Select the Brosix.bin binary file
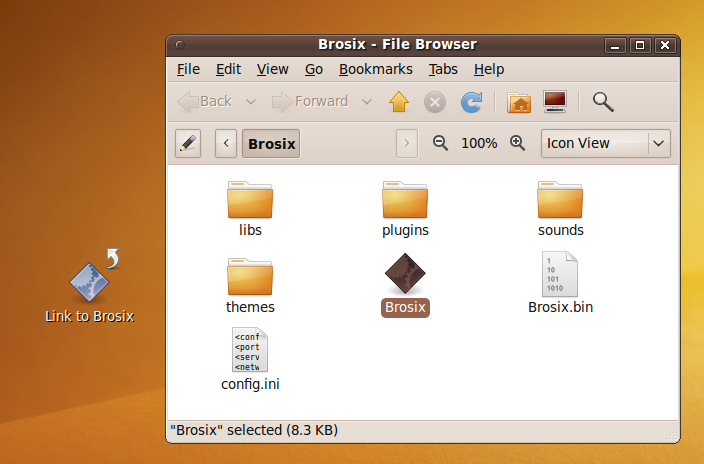Image resolution: width=704 pixels, height=464 pixels. pos(560,283)
